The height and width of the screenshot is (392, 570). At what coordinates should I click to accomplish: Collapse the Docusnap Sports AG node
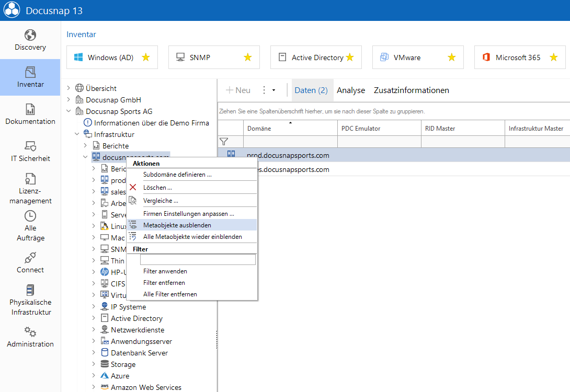[x=69, y=111]
